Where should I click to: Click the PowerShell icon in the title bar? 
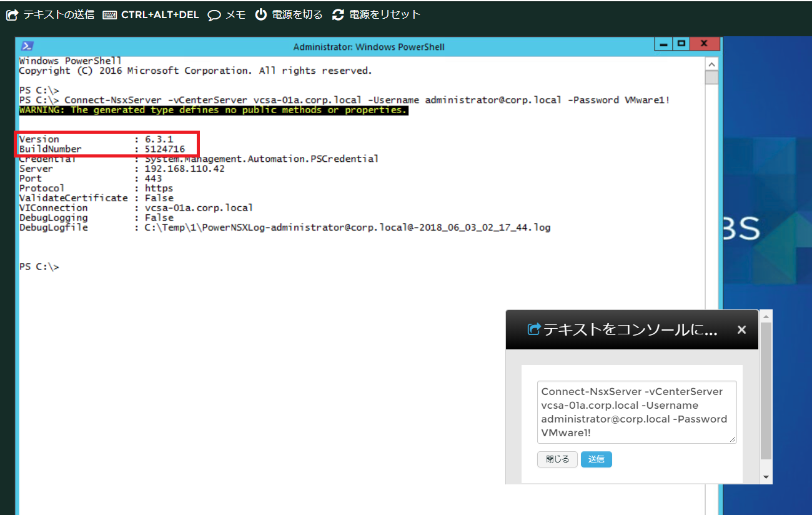[x=27, y=46]
